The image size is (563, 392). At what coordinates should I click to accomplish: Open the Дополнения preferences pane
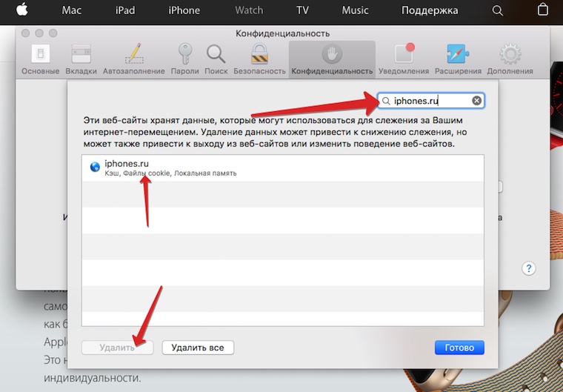pyautogui.click(x=510, y=59)
